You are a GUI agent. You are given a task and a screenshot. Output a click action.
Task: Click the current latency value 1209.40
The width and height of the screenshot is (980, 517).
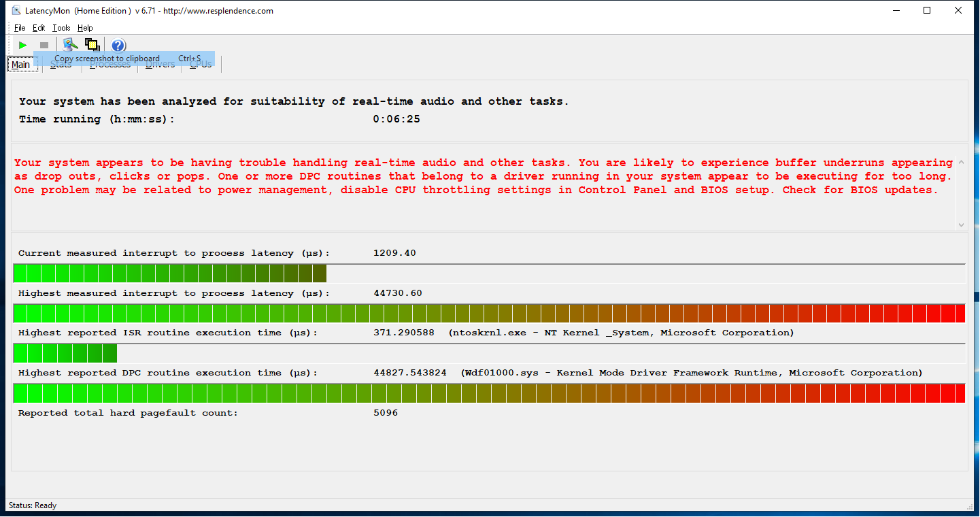pyautogui.click(x=394, y=253)
